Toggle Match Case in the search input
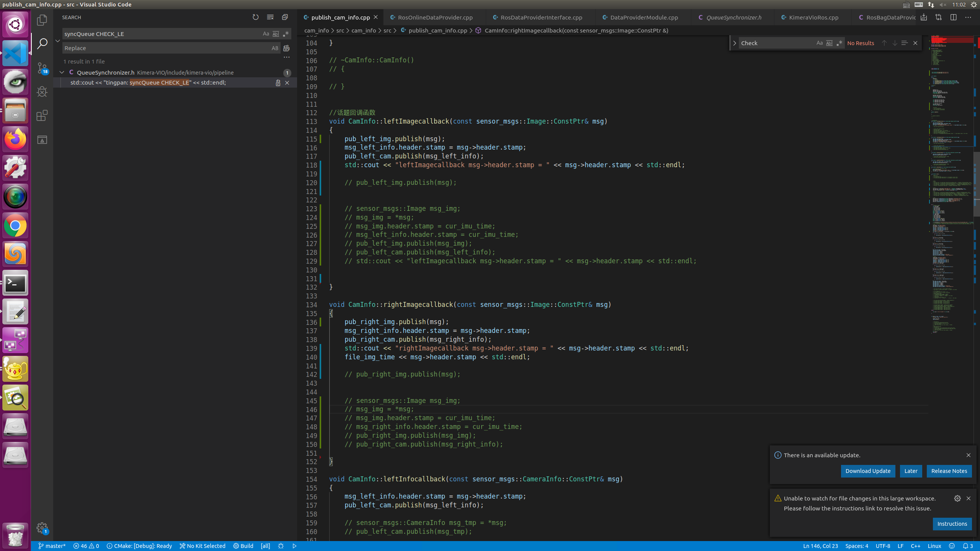Image resolution: width=980 pixels, height=551 pixels. coord(266,34)
